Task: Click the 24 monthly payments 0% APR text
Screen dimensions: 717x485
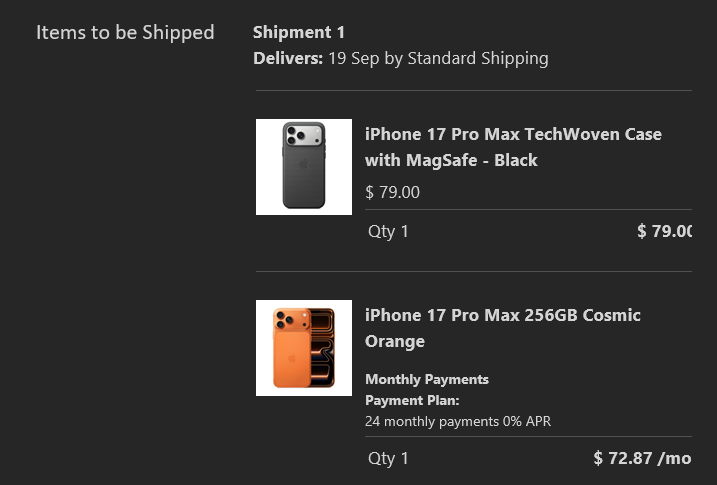Action: [458, 421]
